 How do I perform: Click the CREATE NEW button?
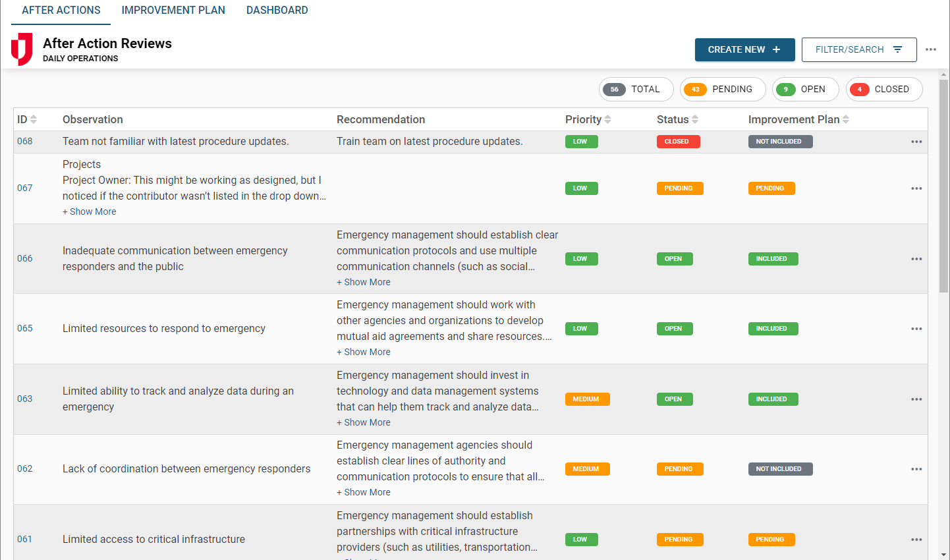click(744, 49)
